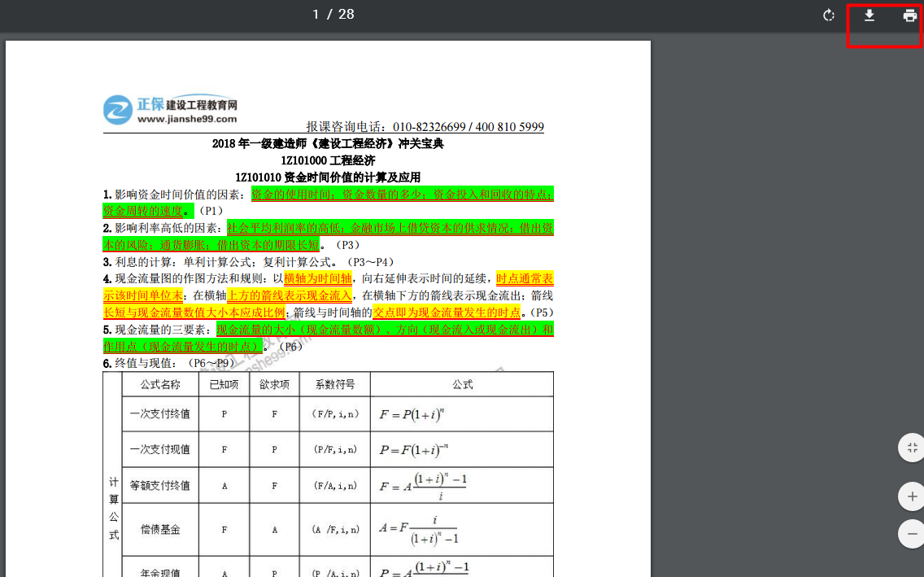The height and width of the screenshot is (577, 924).
Task: Click the (P/F, i, n) coefficient cell
Action: pos(333,449)
